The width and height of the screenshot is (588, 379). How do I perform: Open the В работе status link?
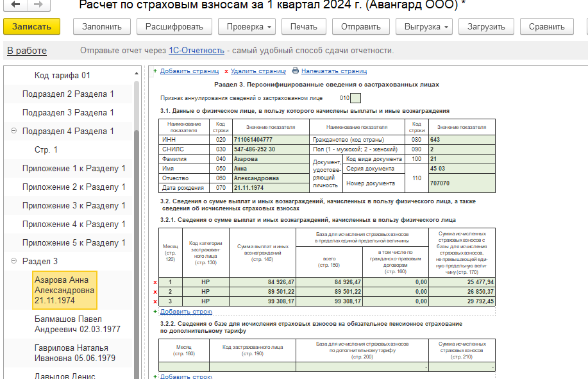click(27, 51)
